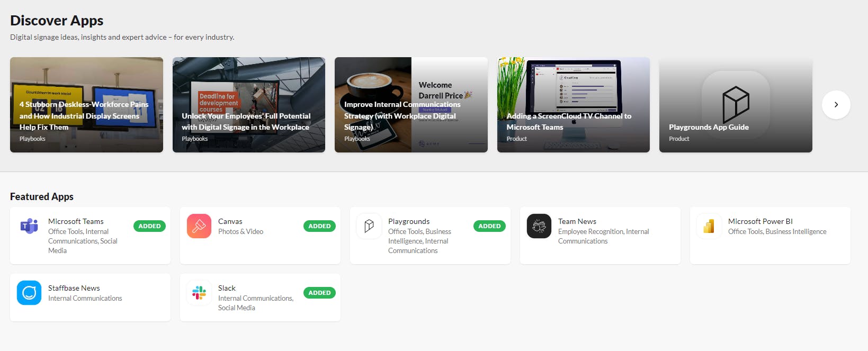
Task: Open the Slack app title
Action: (x=227, y=288)
